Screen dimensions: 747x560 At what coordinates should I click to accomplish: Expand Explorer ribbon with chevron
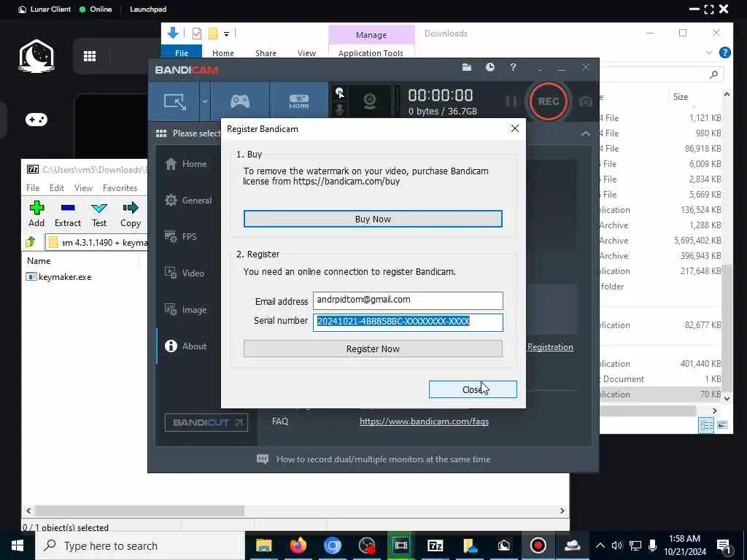click(708, 52)
